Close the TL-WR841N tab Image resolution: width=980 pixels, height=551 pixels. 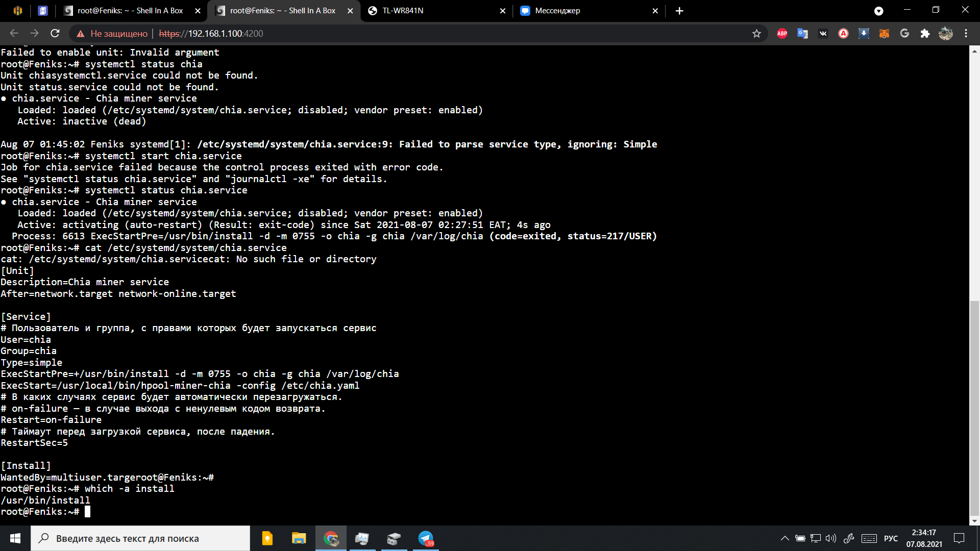click(x=502, y=11)
